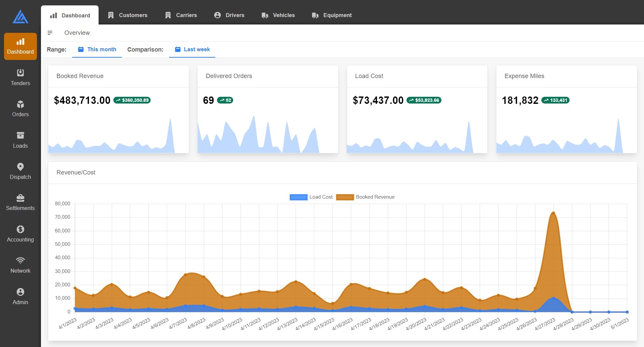Click the trend arrow in Booked Revenue badge
Viewport: 644px width, 347px height.
[118, 100]
